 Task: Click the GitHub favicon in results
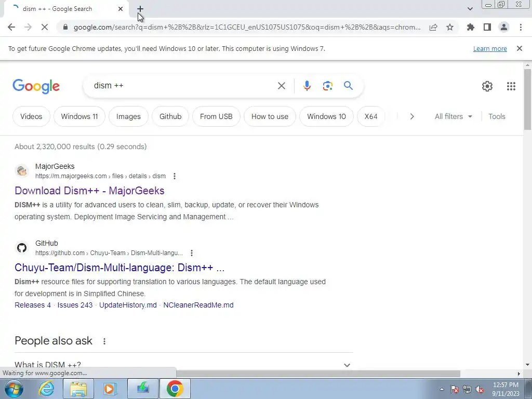pos(22,248)
